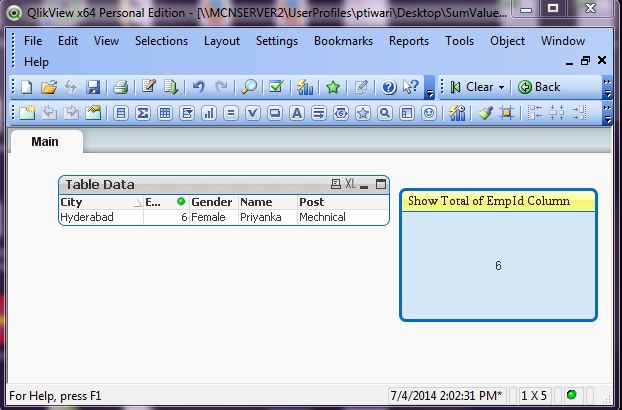Create a Container object
The width and height of the screenshot is (622, 410).
tap(407, 113)
